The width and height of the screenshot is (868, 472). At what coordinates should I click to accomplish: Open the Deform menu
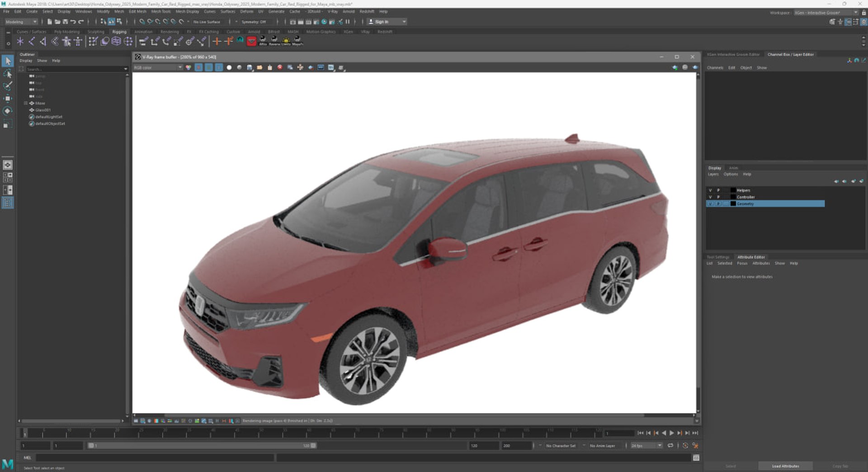246,12
